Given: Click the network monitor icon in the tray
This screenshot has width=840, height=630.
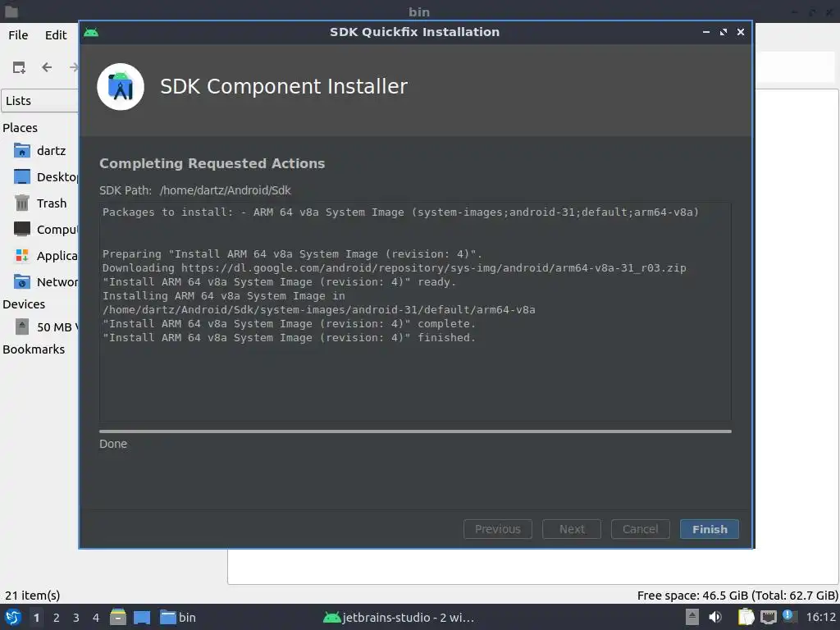Looking at the screenshot, I should [769, 617].
